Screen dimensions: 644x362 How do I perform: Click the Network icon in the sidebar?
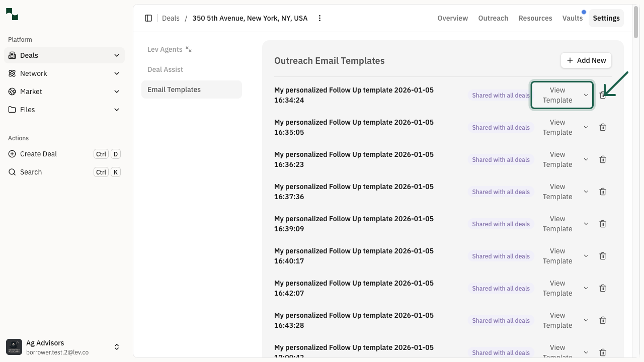12,73
